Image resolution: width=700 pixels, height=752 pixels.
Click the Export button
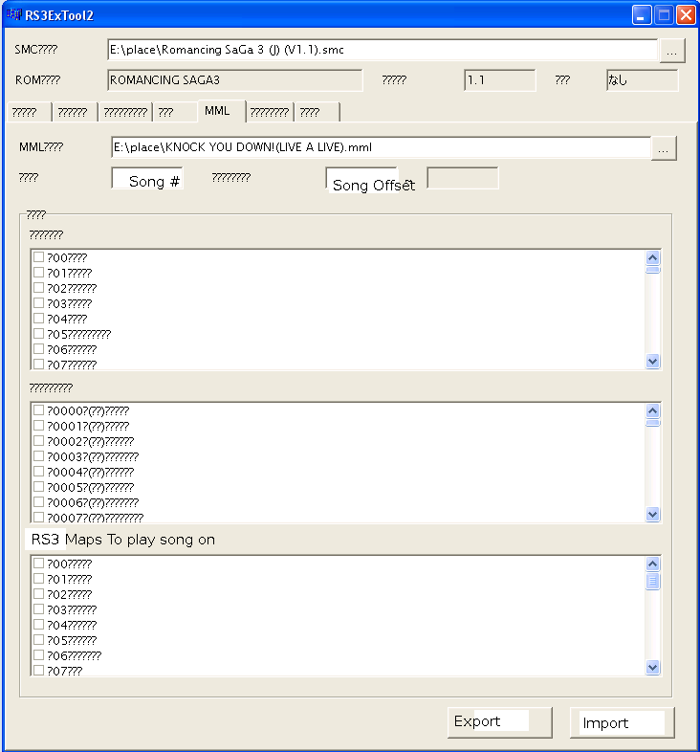(499, 721)
